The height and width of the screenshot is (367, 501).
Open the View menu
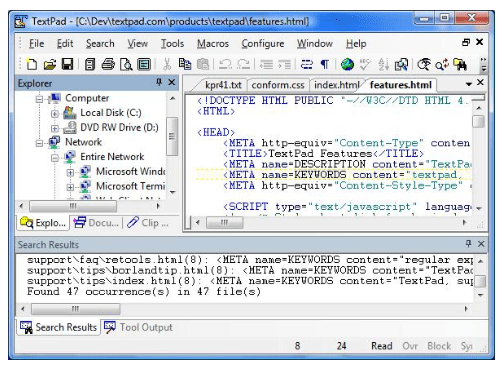pyautogui.click(x=137, y=44)
